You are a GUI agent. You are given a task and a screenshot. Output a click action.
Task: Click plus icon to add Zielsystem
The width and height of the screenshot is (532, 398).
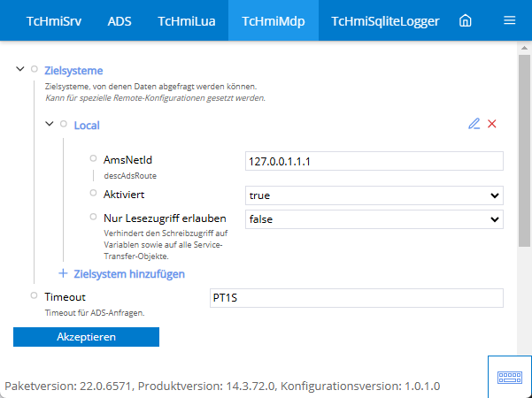(x=63, y=274)
